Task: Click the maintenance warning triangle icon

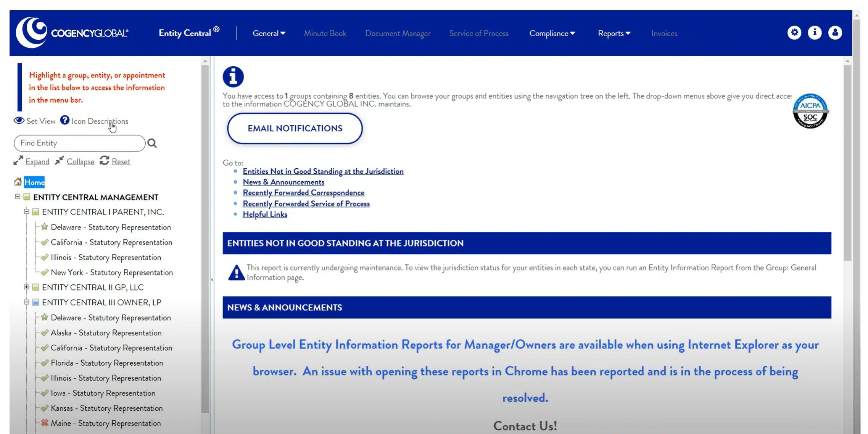Action: point(236,273)
